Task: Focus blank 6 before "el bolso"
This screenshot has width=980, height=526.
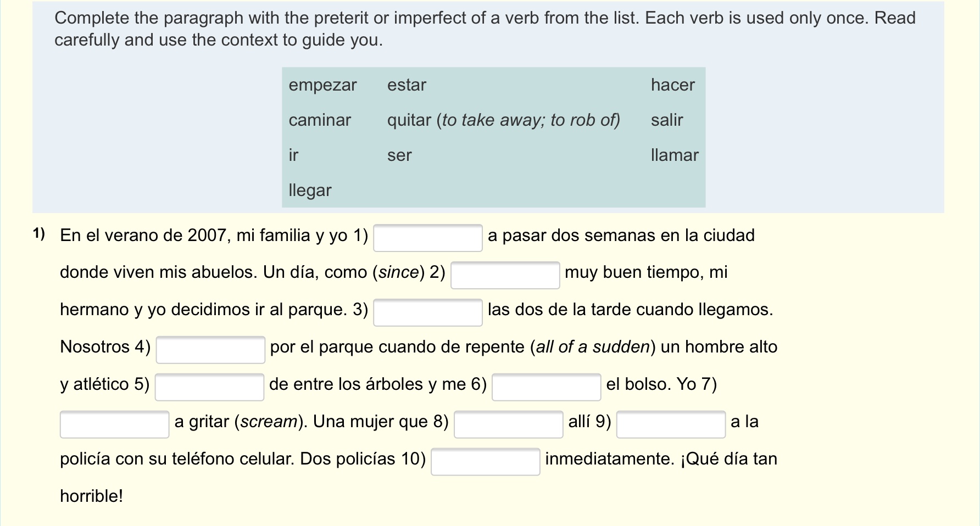Action: pyautogui.click(x=546, y=387)
